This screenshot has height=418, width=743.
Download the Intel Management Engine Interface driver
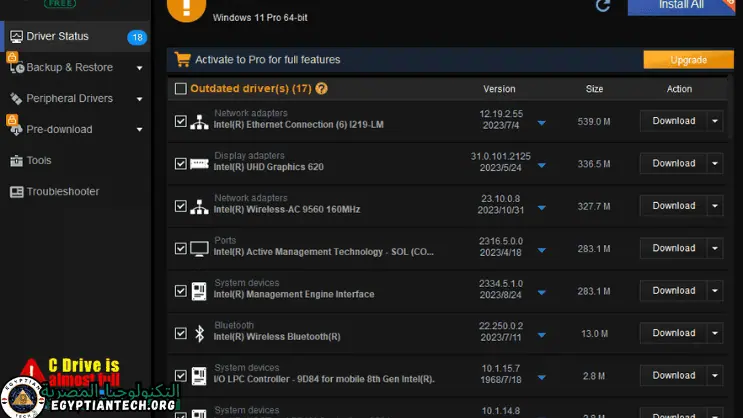pos(673,291)
